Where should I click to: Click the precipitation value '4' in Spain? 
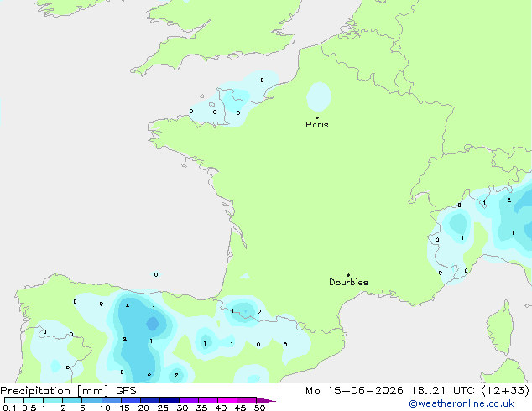[x=128, y=306]
